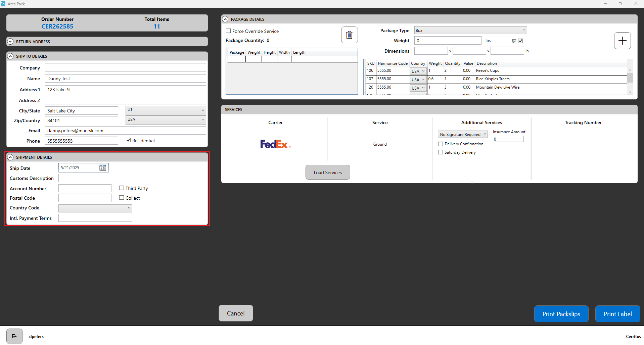Open the Ship Date calendar picker
644x345 pixels.
point(103,168)
